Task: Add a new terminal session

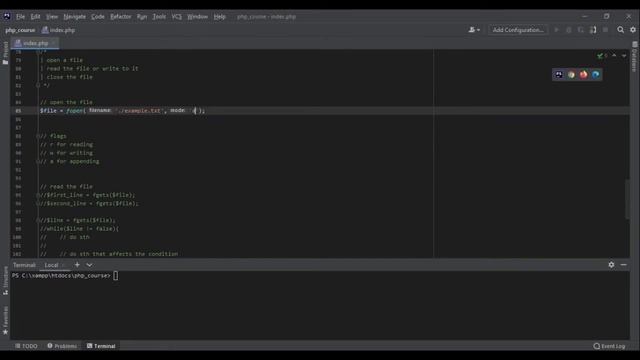Action: (x=77, y=265)
